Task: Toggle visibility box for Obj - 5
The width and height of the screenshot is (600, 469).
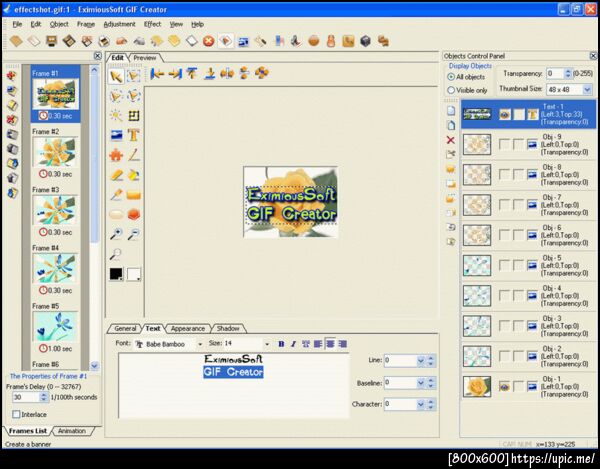Action: click(504, 265)
